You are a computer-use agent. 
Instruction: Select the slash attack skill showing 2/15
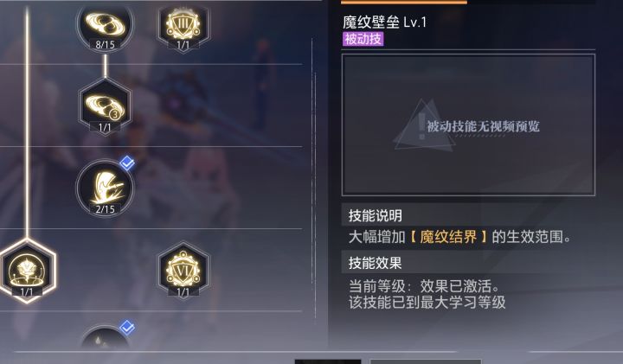pos(105,188)
